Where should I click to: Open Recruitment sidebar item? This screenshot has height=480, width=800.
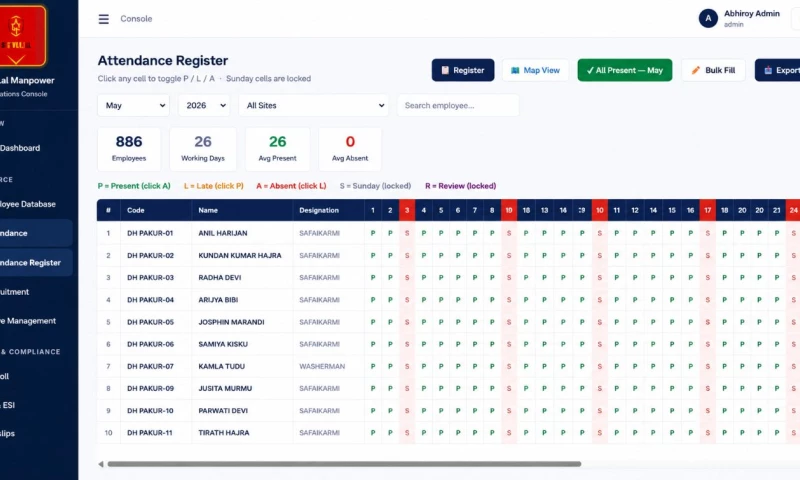click(x=15, y=292)
